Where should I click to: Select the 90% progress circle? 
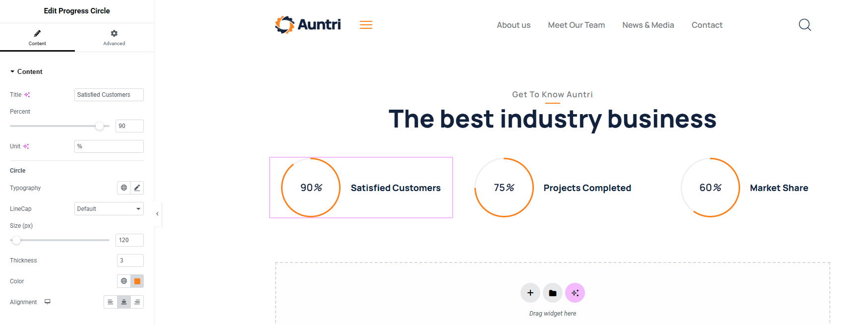[x=311, y=188]
